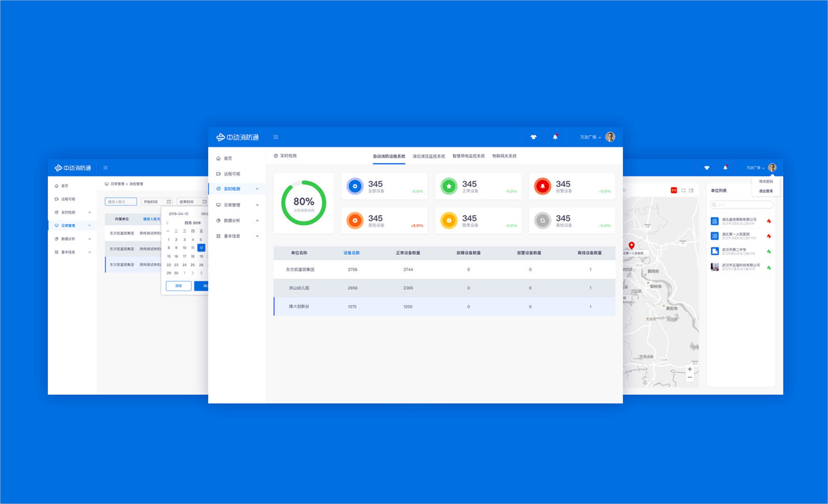This screenshot has height=504, width=828.
Task: Click yellow icon for 隐患设备
Action: pos(449,221)
